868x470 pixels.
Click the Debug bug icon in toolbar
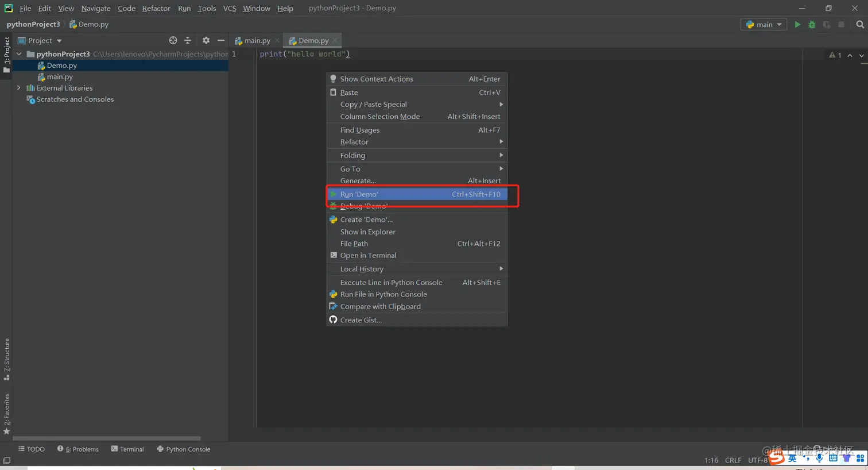click(812, 25)
